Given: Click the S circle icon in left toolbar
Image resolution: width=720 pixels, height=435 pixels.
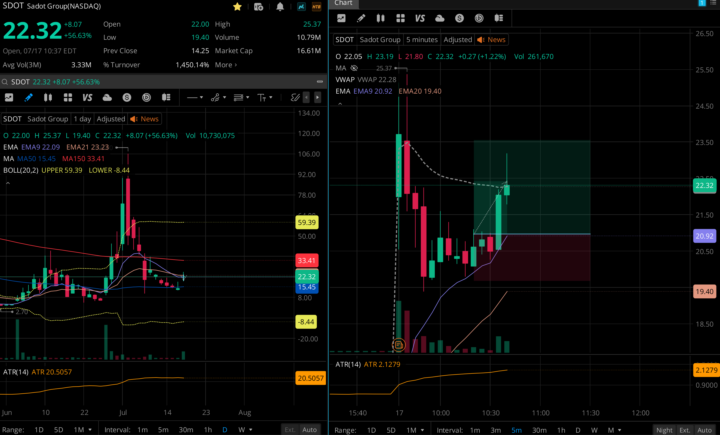Looking at the screenshot, I should [127, 97].
